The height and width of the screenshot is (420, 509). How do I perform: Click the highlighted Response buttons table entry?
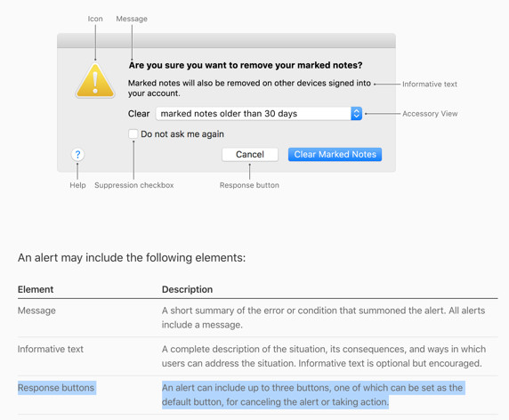pyautogui.click(x=56, y=388)
